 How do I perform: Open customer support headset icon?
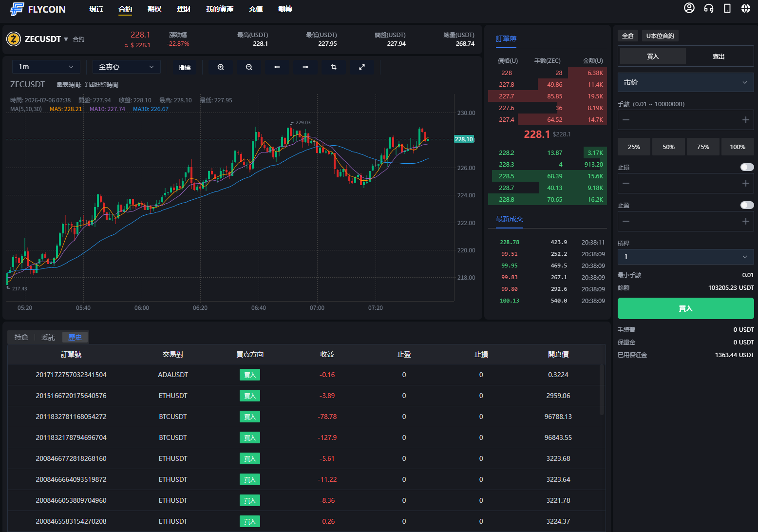[708, 8]
